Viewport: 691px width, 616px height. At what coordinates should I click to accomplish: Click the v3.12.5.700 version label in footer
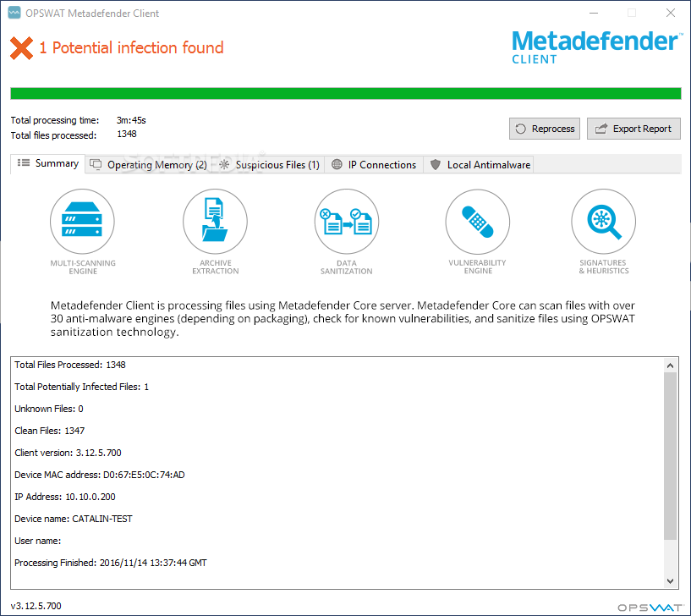click(x=36, y=606)
